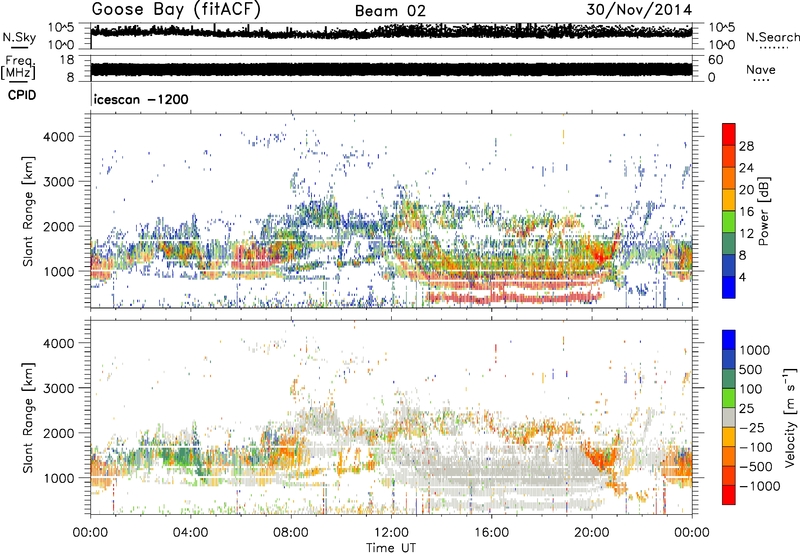Click the "12:00" time tick label
The image size is (800, 554).
click(x=391, y=533)
